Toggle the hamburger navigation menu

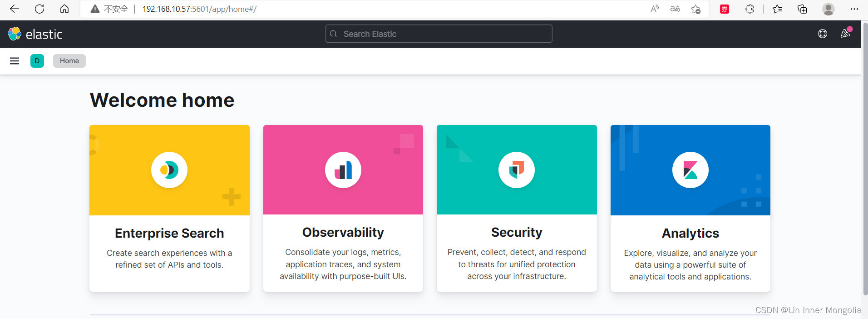tap(15, 61)
